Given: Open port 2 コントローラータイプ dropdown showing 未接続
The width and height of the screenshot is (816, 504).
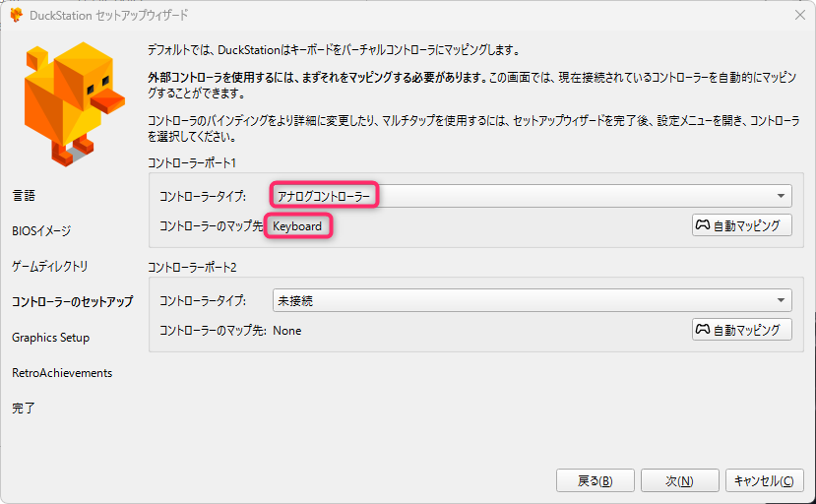Looking at the screenshot, I should [532, 300].
